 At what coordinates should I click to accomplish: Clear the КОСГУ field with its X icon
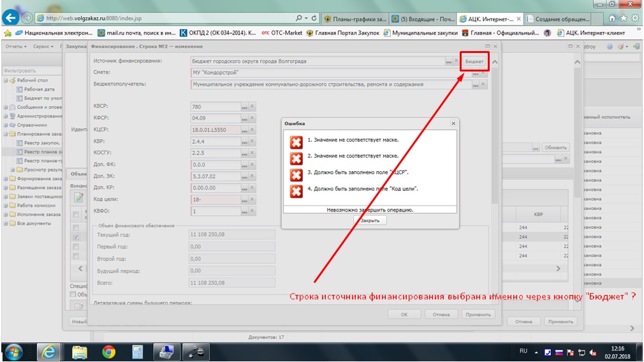(x=252, y=153)
